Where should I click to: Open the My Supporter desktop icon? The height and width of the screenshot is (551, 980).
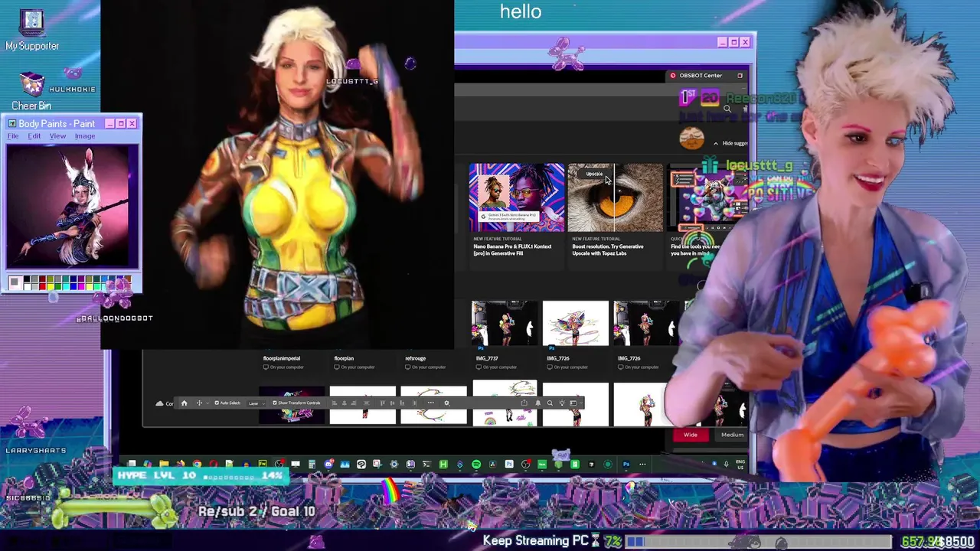32,28
